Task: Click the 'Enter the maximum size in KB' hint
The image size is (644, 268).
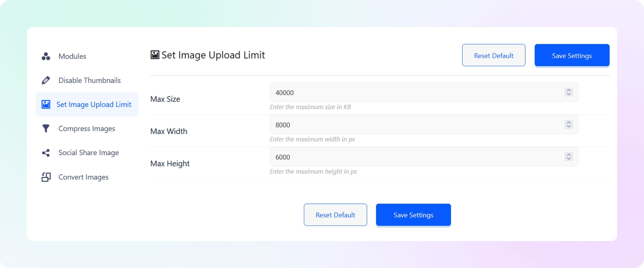Action: tap(310, 107)
